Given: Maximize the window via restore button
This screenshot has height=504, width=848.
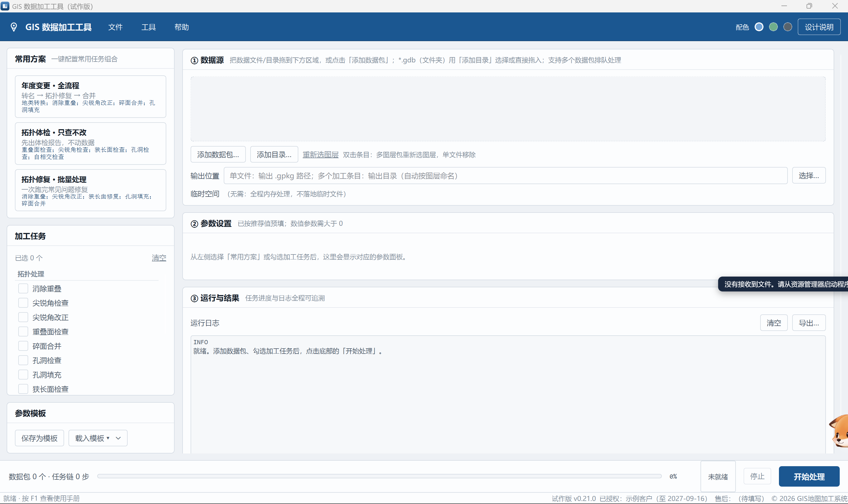Looking at the screenshot, I should click(809, 6).
